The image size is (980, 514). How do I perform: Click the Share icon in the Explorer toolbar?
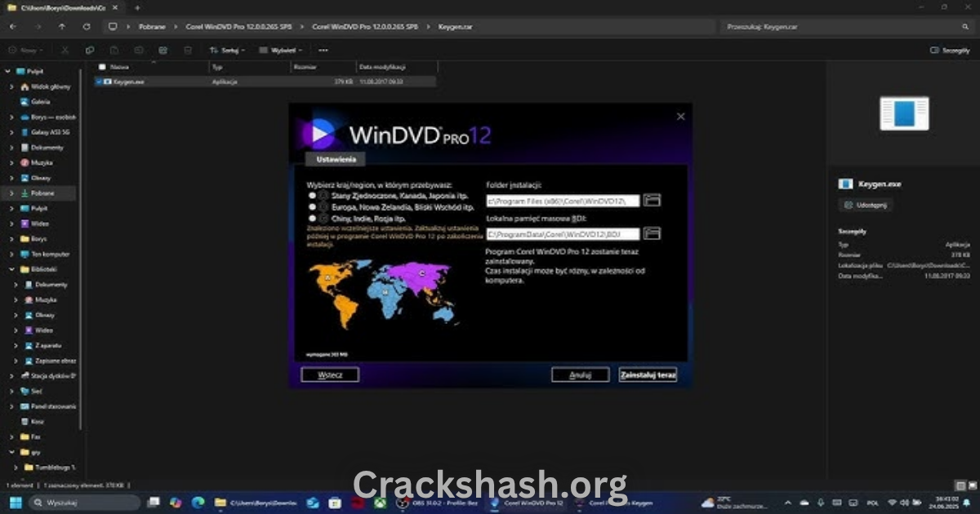coord(163,50)
